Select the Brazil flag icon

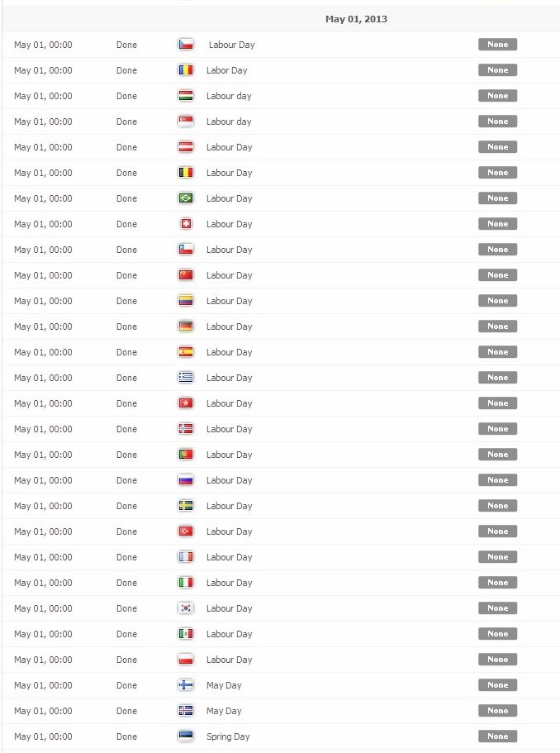coord(186,198)
